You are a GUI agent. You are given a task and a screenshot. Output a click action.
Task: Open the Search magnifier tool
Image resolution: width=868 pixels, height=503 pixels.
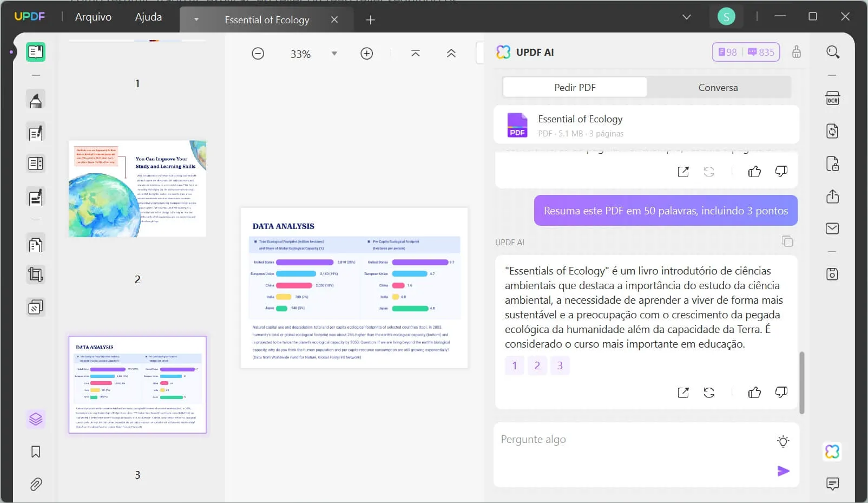click(x=833, y=52)
